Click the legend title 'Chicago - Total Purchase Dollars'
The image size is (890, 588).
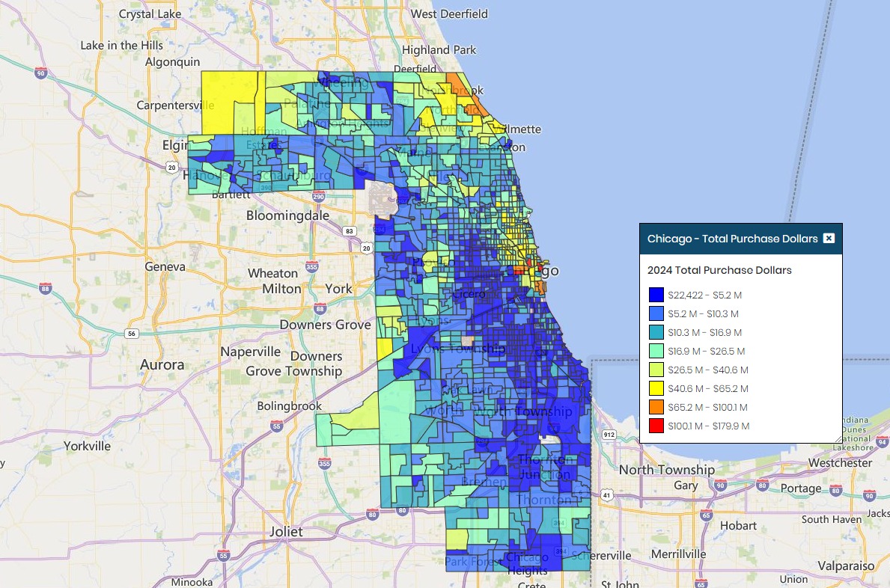coord(732,239)
